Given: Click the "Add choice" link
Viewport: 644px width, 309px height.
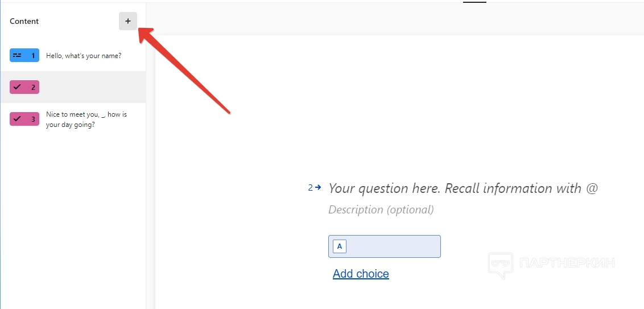Looking at the screenshot, I should tap(361, 274).
